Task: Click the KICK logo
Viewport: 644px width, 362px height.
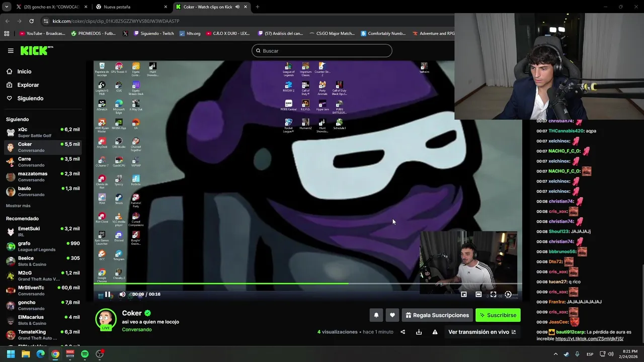Action: pyautogui.click(x=36, y=50)
